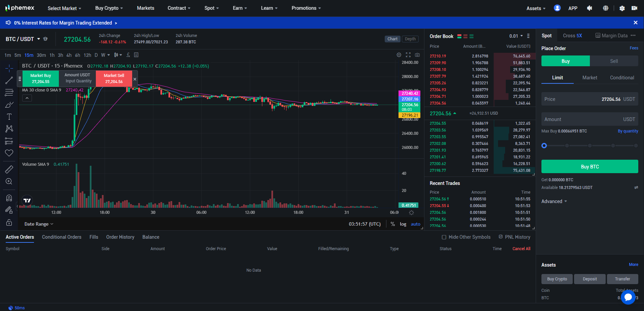Open the BTC / USDT pair dropdown
The width and height of the screenshot is (644, 311).
[23, 39]
